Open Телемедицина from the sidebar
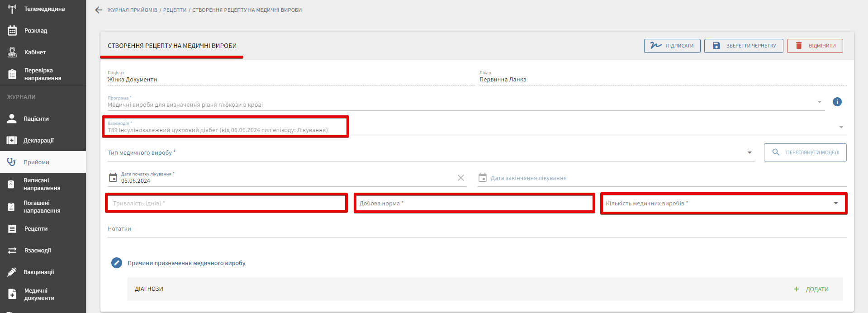 44,9
